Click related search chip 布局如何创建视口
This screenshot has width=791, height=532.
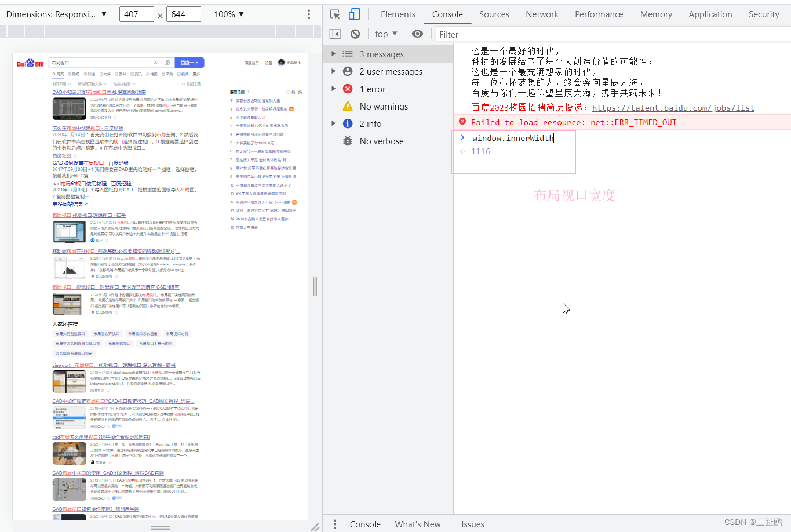click(x=70, y=334)
